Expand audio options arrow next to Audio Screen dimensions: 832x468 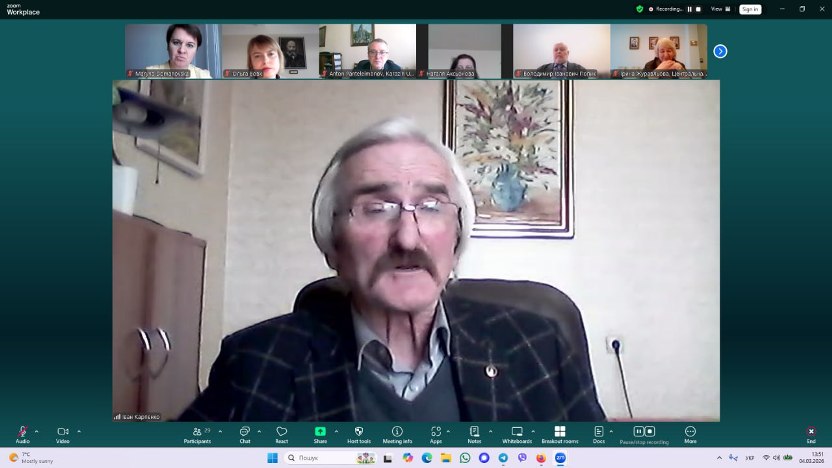click(37, 431)
